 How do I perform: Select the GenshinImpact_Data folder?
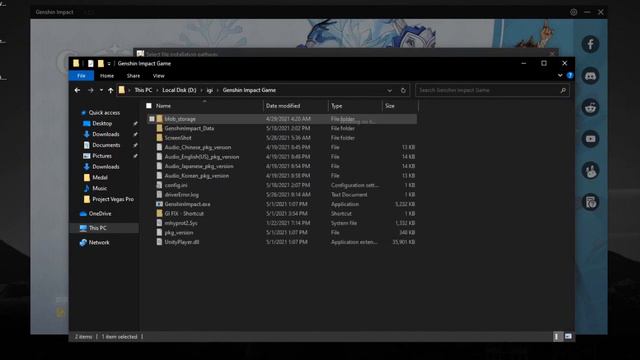click(x=189, y=128)
